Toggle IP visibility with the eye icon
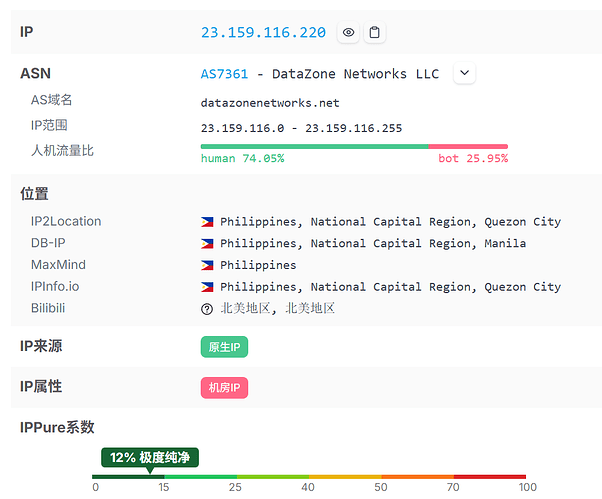Viewport: 602px width, 499px height. [x=348, y=32]
